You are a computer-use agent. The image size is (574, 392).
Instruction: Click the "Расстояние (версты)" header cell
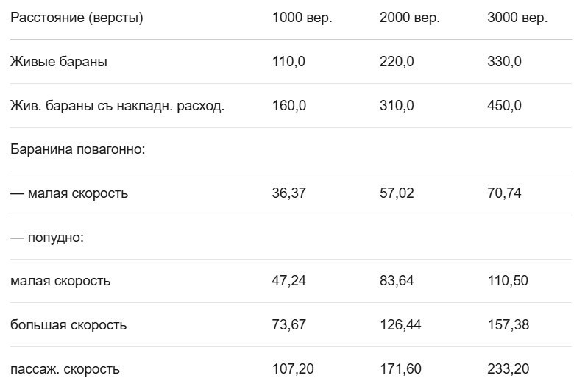point(77,18)
